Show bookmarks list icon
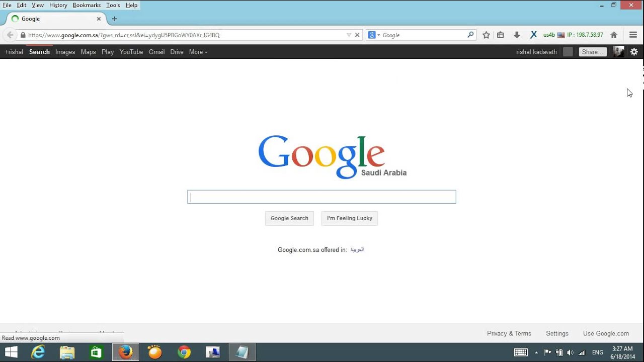Screen dimensions: 644x362 click(x=500, y=35)
